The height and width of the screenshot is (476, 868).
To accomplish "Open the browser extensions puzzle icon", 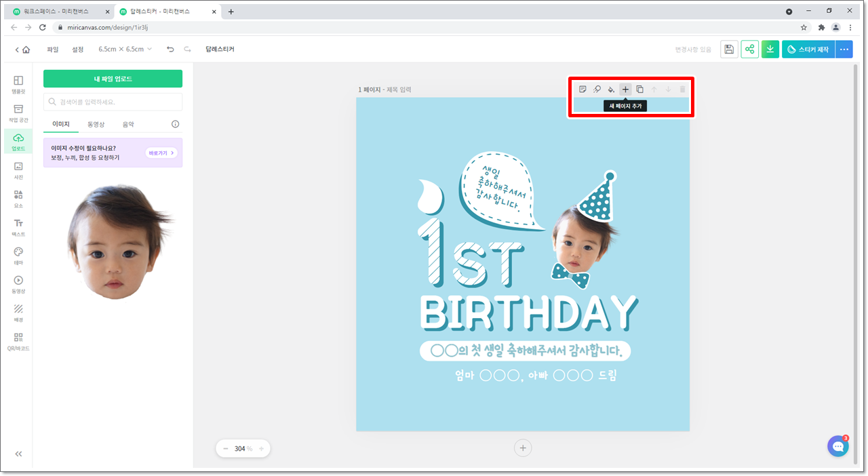I will pos(821,28).
